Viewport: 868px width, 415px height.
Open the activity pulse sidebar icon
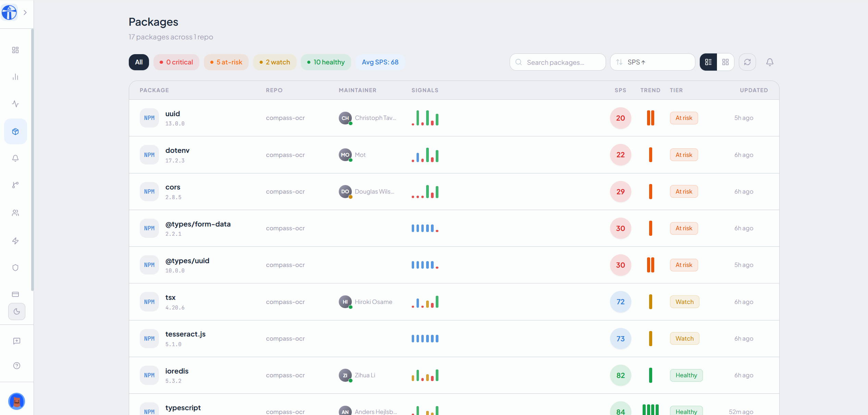(15, 104)
